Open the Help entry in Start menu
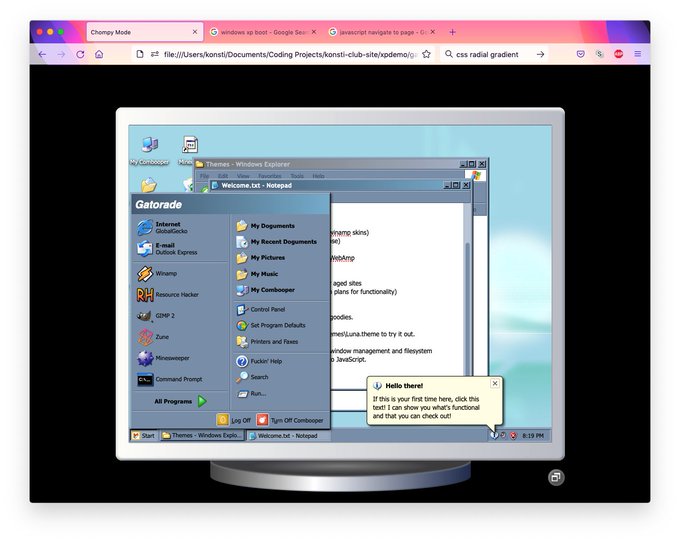The height and width of the screenshot is (542, 680). [259, 361]
